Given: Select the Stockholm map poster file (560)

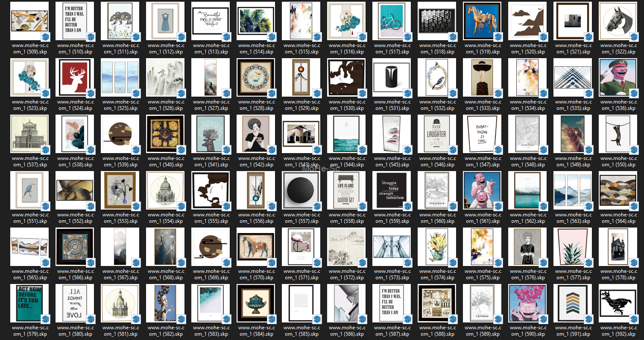Looking at the screenshot, I should (437, 190).
